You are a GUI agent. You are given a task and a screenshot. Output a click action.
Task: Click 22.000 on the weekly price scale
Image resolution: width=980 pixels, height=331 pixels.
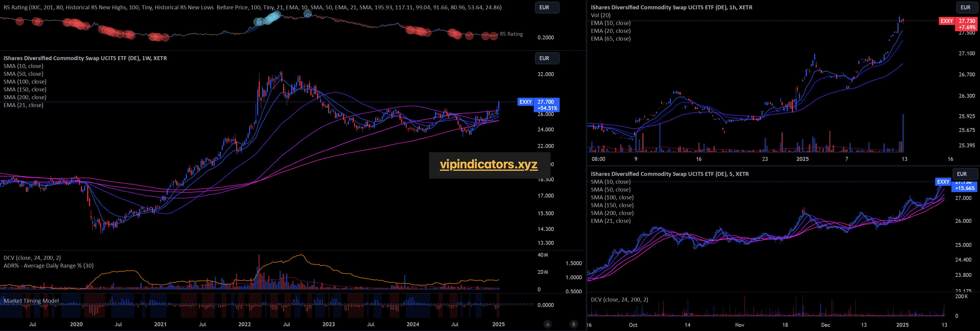pos(546,146)
